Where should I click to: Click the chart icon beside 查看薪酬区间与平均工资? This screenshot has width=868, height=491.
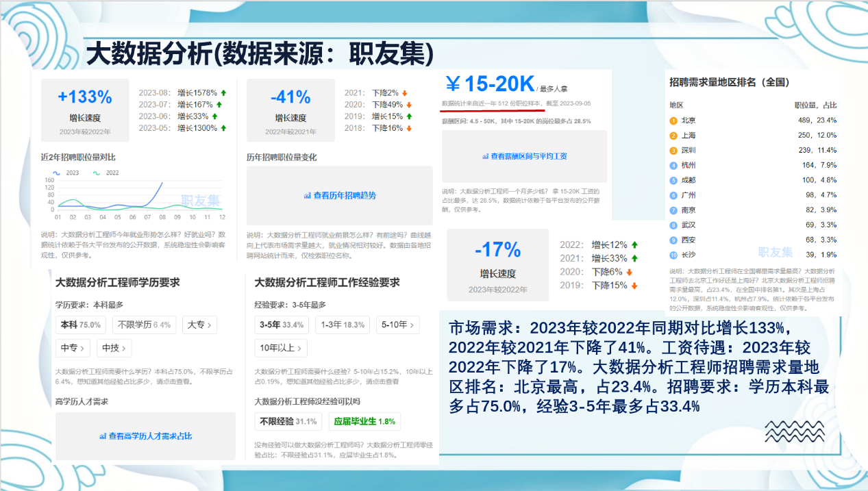coord(485,156)
